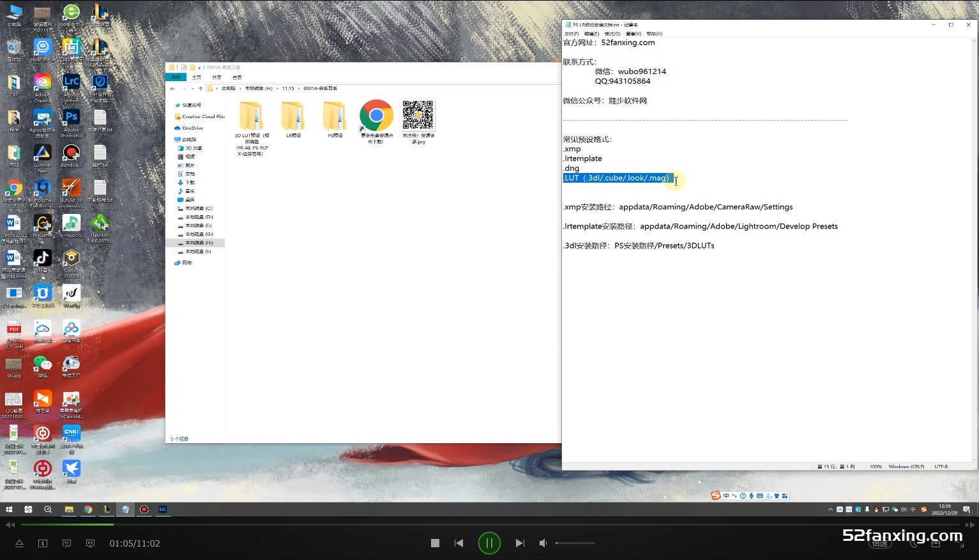Open the QR code jpg file in Explorer
The image size is (979, 560).
pyautogui.click(x=418, y=122)
